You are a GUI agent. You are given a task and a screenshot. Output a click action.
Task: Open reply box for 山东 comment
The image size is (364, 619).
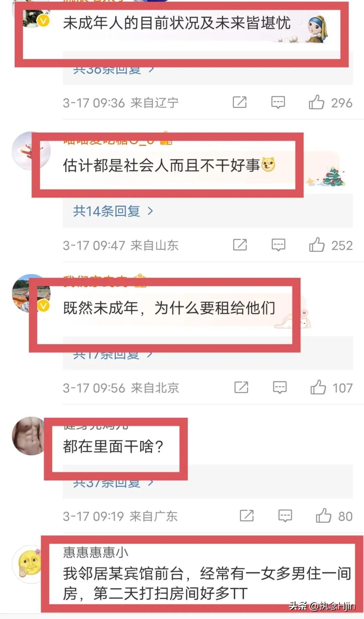click(278, 245)
